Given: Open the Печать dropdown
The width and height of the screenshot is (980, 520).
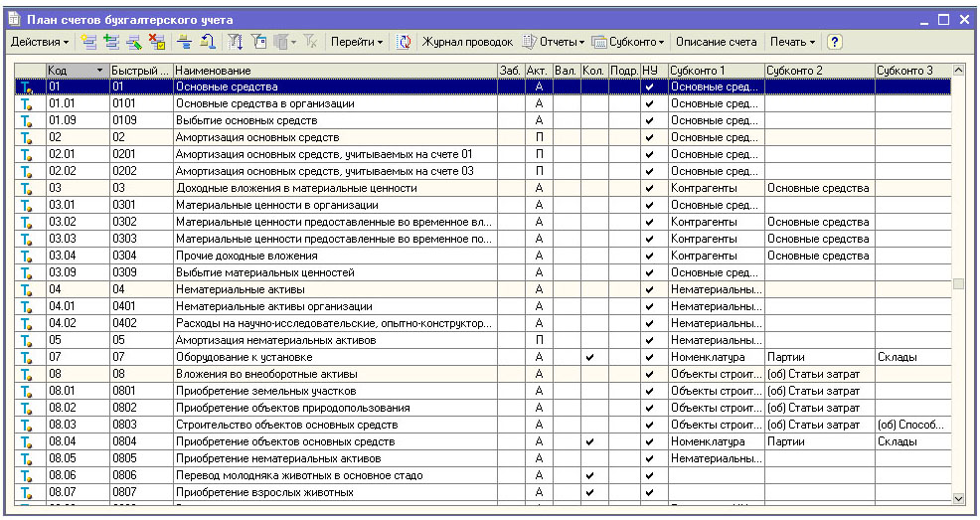Looking at the screenshot, I should 792,42.
